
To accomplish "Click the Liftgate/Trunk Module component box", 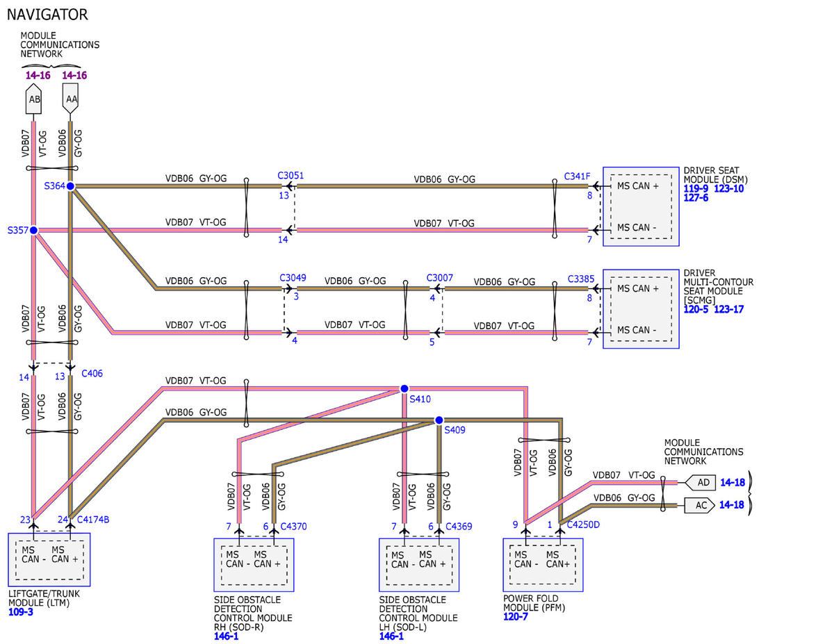I will (x=49, y=560).
